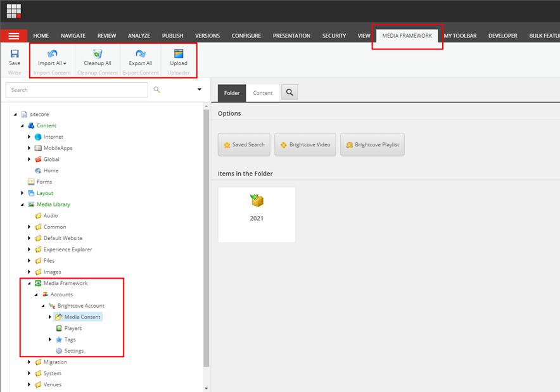Image resolution: width=560 pixels, height=392 pixels.
Task: Click the Players node green icon
Action: point(59,328)
